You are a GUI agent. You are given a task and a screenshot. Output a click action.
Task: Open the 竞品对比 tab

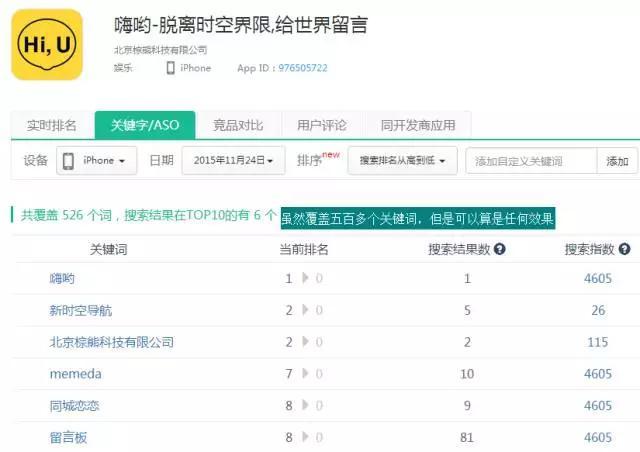(238, 125)
